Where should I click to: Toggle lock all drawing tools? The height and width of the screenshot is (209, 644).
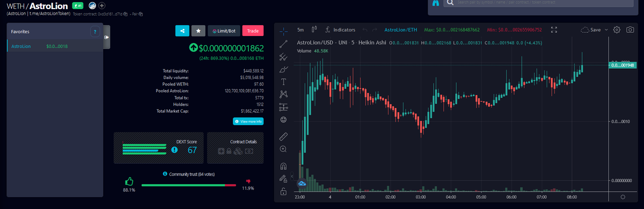point(283,191)
